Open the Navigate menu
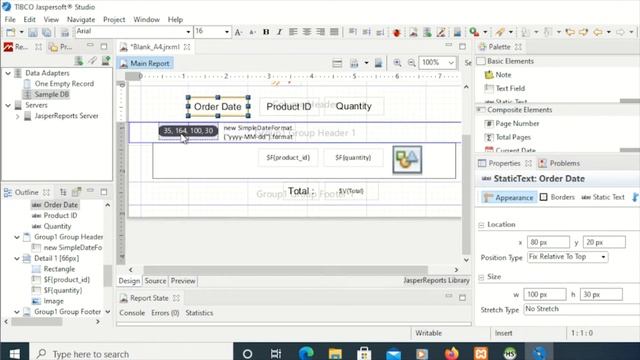This screenshot has width=640, height=360. pyautogui.click(x=81, y=19)
